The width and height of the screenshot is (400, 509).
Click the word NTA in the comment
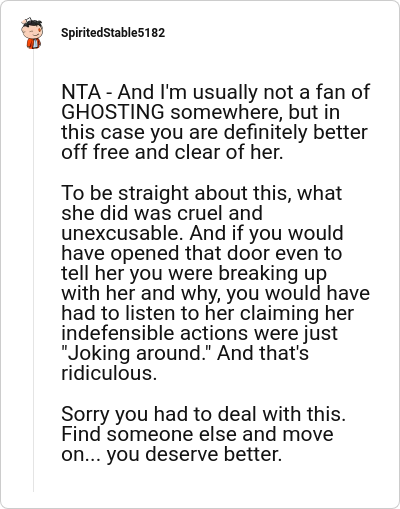click(81, 92)
